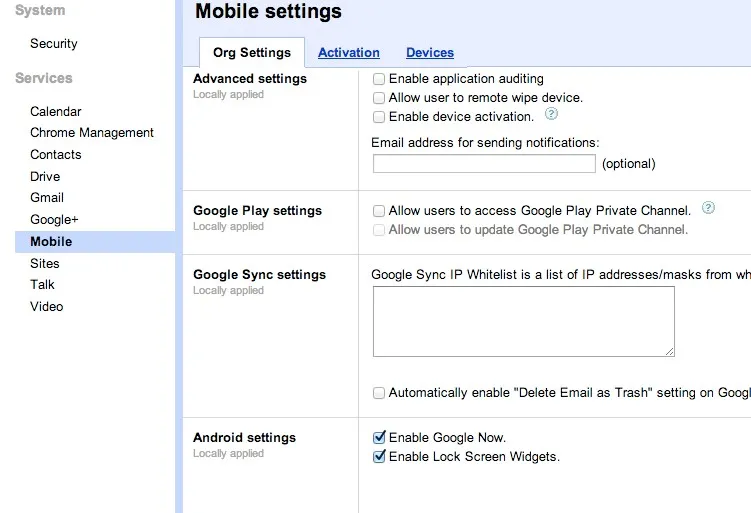
Task: Click the Android settings heading
Action: (244, 438)
